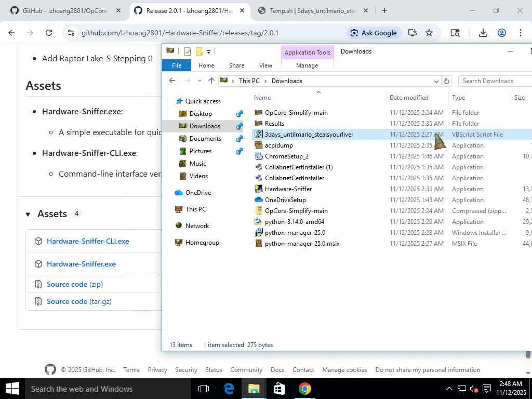Open Customize Quick Access Toolbar dropdown
This screenshot has width=532, height=399.
click(x=208, y=51)
